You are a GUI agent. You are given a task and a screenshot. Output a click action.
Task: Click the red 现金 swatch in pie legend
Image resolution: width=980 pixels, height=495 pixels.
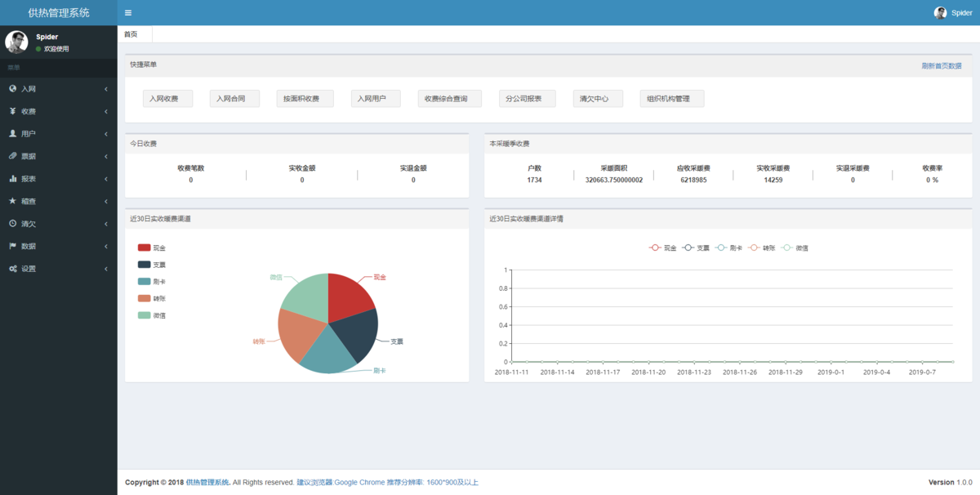[145, 247]
